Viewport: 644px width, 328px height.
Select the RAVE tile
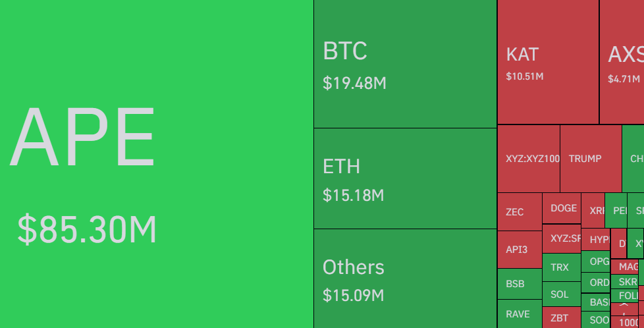point(519,314)
